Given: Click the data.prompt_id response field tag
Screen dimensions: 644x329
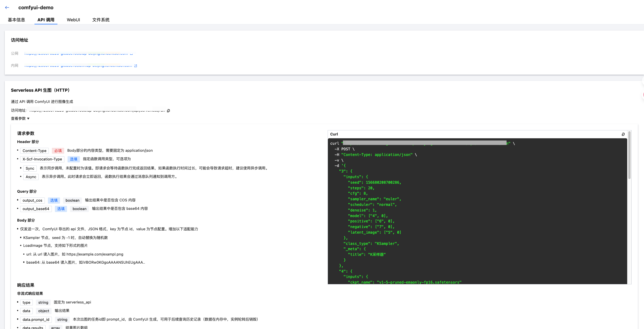Looking at the screenshot, I should [x=36, y=320].
